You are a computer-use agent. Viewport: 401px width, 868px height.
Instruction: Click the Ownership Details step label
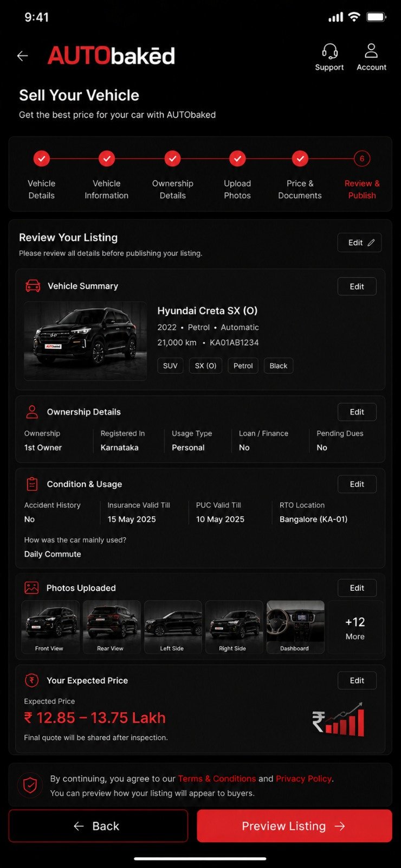(173, 189)
